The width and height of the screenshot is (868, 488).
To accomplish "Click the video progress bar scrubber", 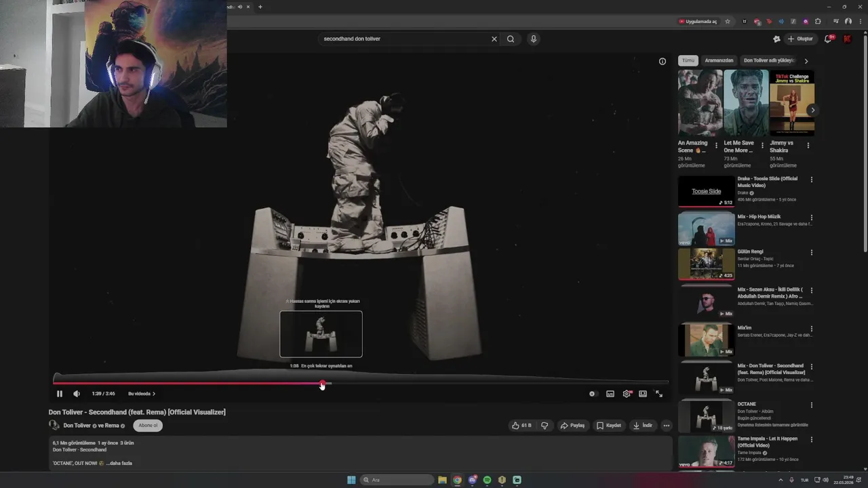I will (322, 384).
